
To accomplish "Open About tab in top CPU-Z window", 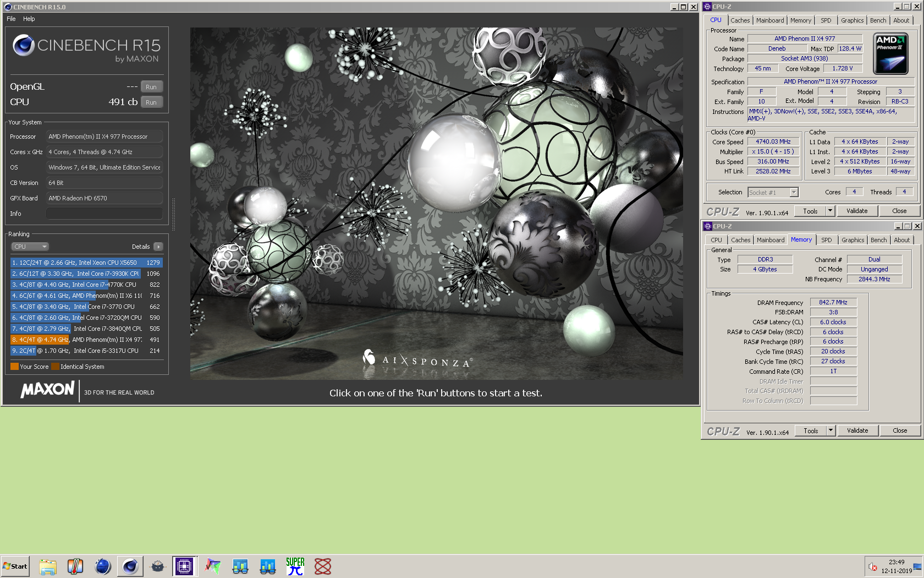I will (901, 20).
